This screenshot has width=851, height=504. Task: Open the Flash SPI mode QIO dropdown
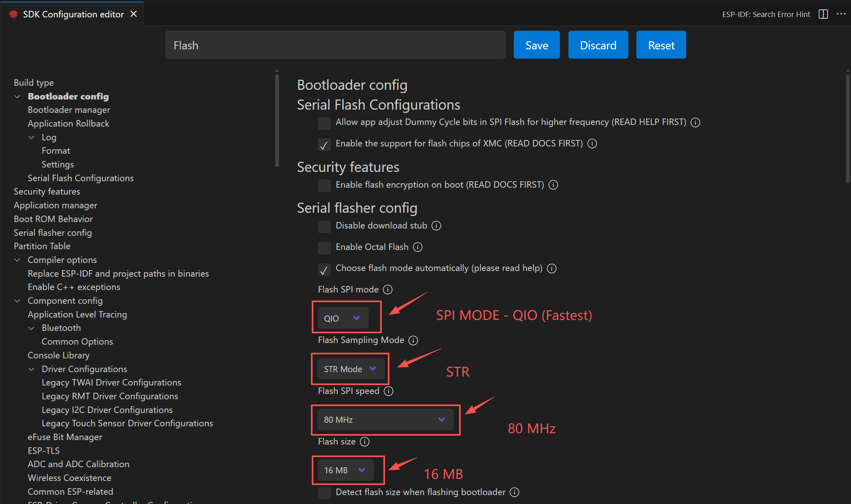(343, 318)
